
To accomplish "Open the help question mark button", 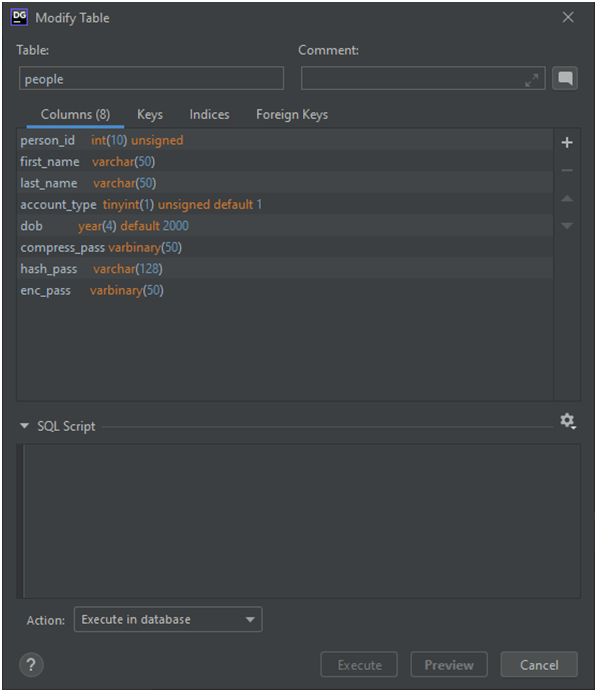I will tap(32, 665).
